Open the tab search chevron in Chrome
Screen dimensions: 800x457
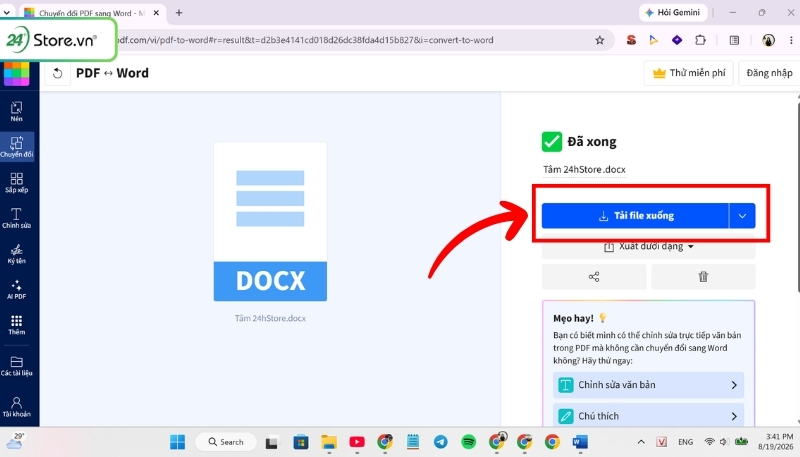[7, 13]
